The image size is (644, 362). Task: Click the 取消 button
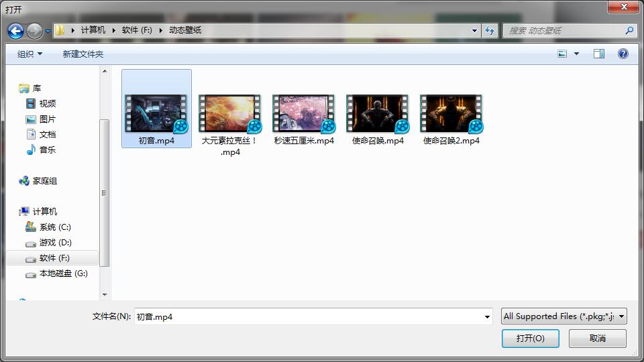click(598, 338)
